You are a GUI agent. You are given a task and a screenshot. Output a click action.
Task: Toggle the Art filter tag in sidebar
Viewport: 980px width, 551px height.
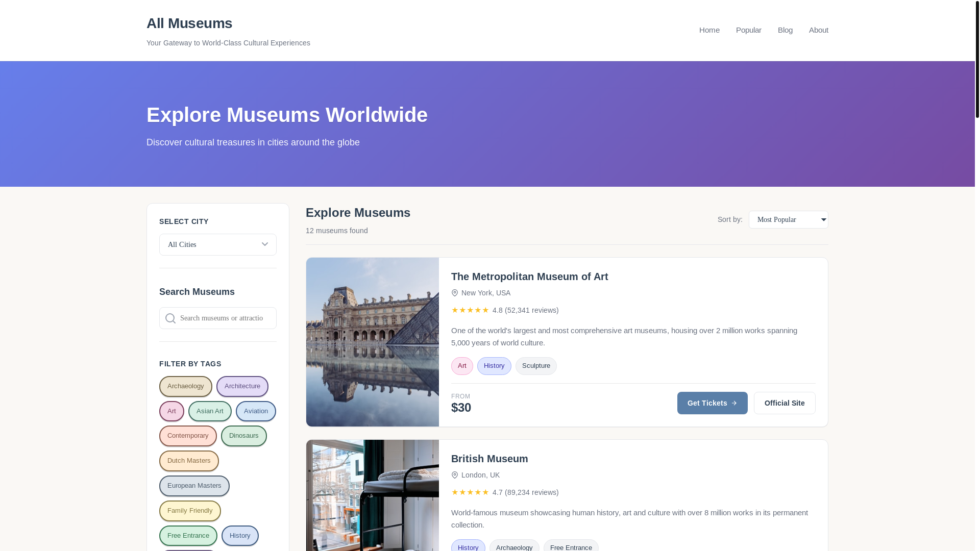171,411
